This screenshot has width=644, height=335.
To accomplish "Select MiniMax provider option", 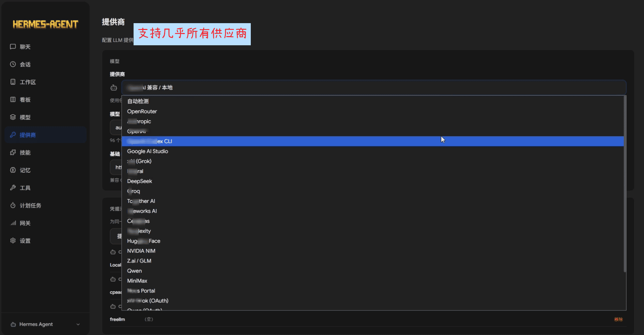I will (373, 281).
